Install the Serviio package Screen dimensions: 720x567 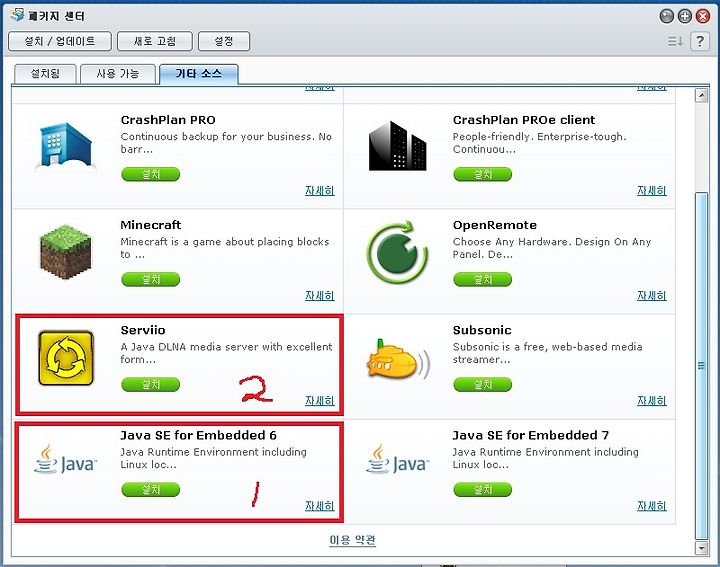(x=151, y=385)
